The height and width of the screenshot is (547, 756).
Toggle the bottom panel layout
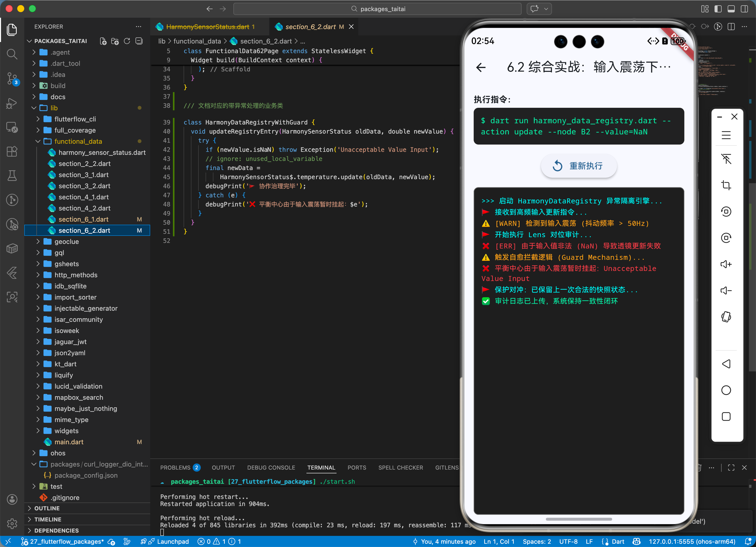point(731,9)
